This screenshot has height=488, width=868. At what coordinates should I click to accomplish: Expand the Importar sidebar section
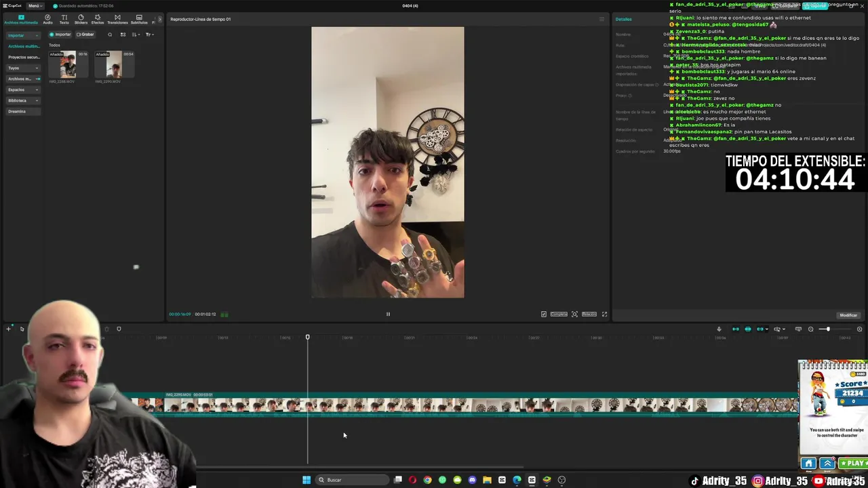tap(23, 35)
